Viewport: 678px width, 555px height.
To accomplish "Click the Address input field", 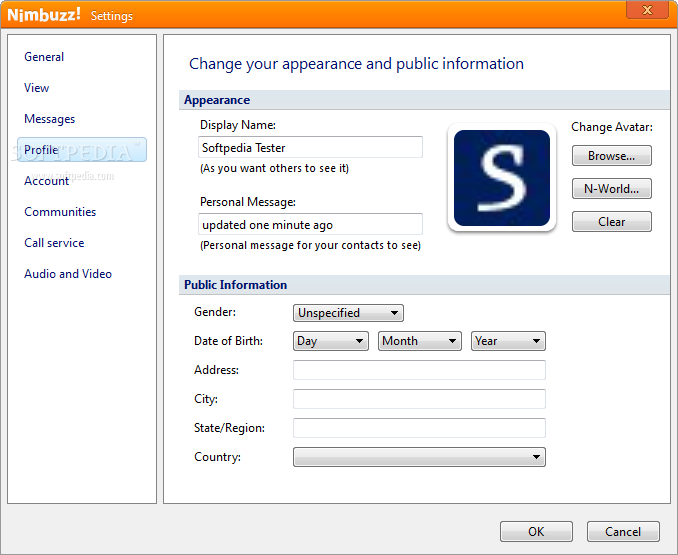I will [x=419, y=370].
